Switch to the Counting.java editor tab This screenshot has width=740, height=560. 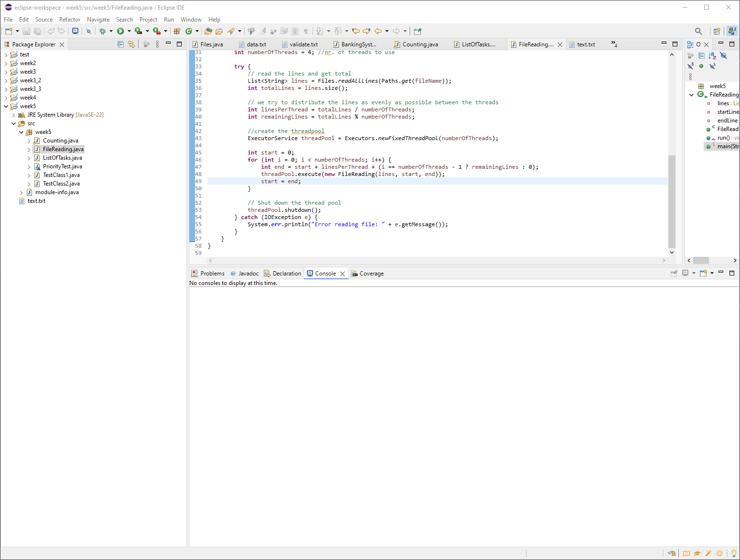pyautogui.click(x=420, y=44)
